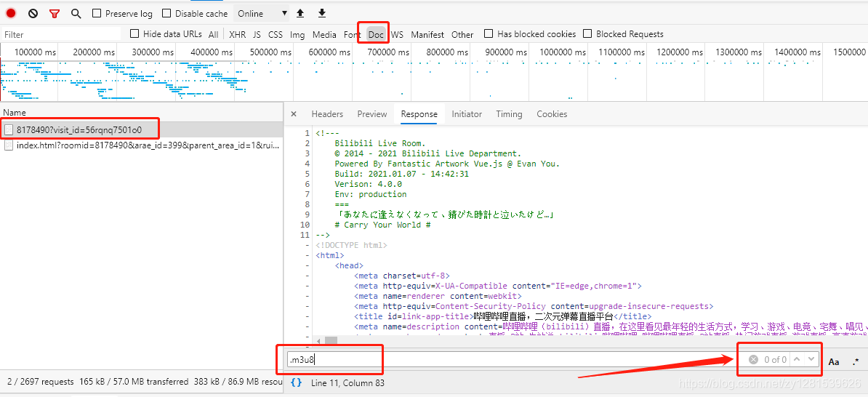This screenshot has width=868, height=397.
Task: Toggle match case Aa option
Action: pos(834,361)
